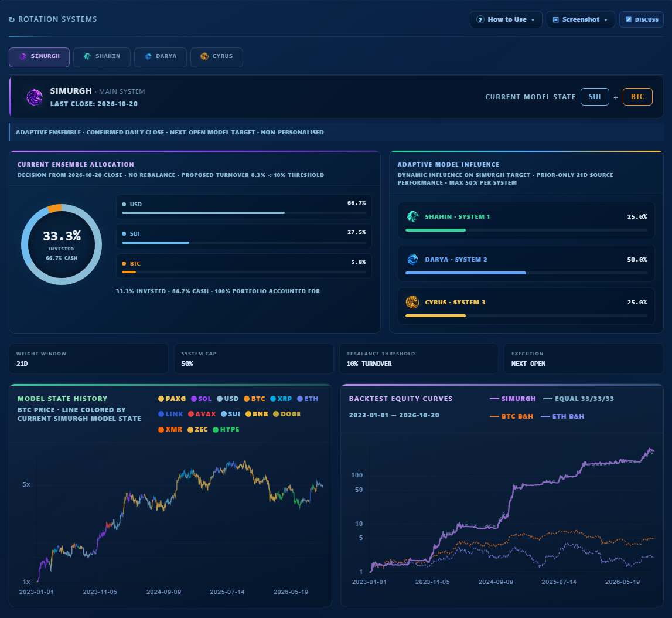Click the Model State History chart title

click(63, 399)
